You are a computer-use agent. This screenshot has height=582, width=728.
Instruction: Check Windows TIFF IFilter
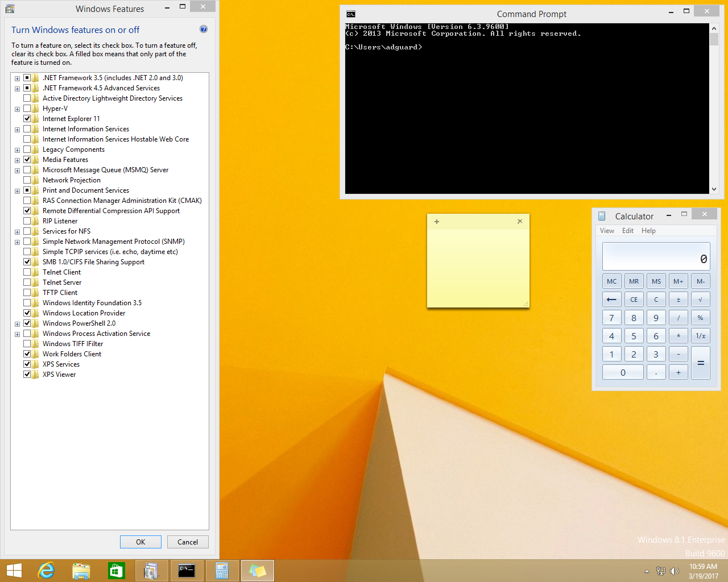27,344
